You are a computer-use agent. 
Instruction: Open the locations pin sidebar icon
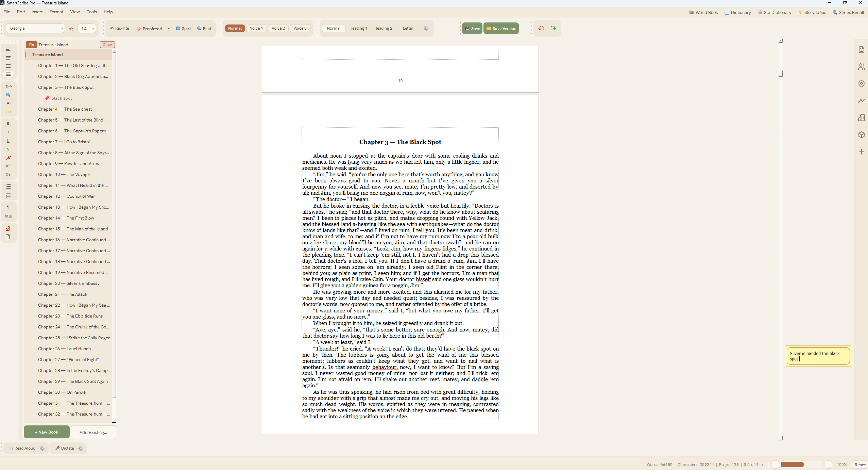[861, 84]
